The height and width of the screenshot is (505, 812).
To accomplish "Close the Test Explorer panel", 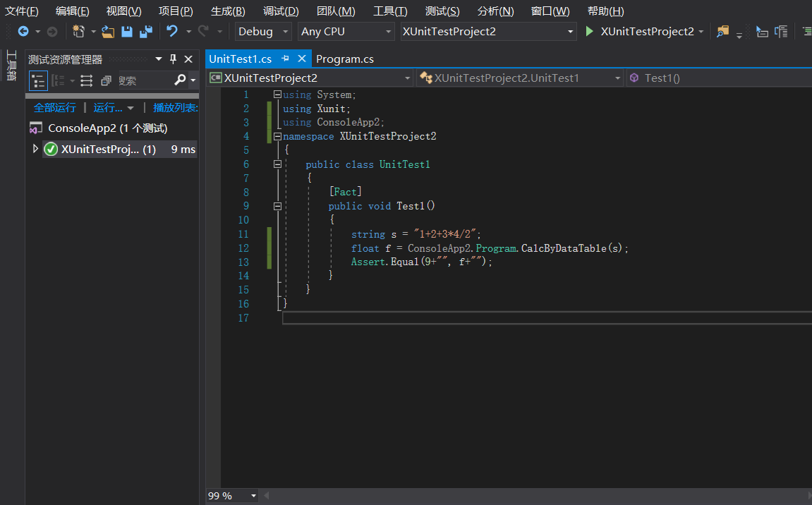I will 188,59.
